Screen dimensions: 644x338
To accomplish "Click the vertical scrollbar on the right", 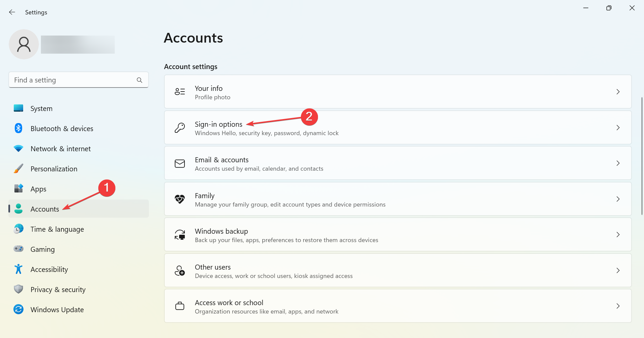I will 642,156.
